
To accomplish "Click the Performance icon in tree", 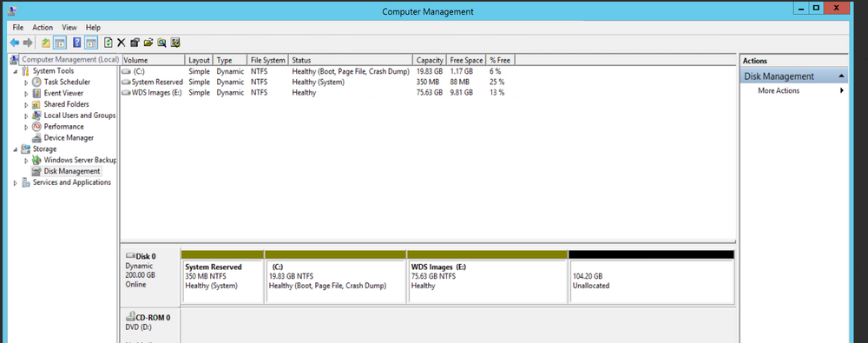I will point(36,126).
